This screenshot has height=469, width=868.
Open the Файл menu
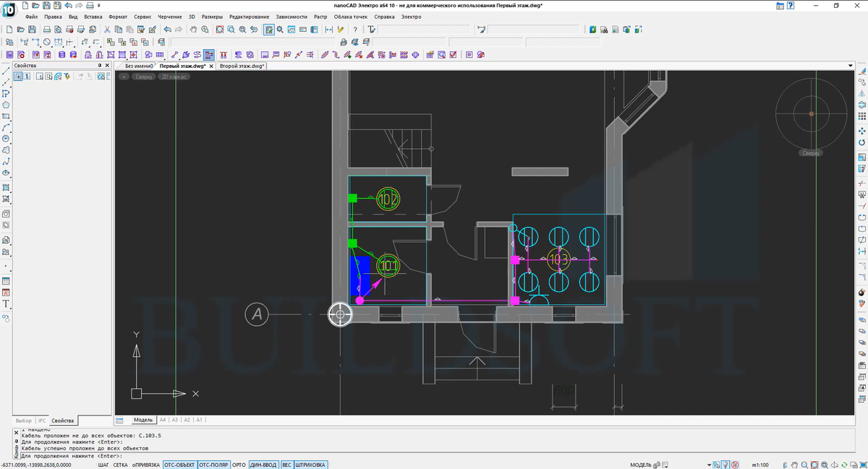(x=32, y=16)
